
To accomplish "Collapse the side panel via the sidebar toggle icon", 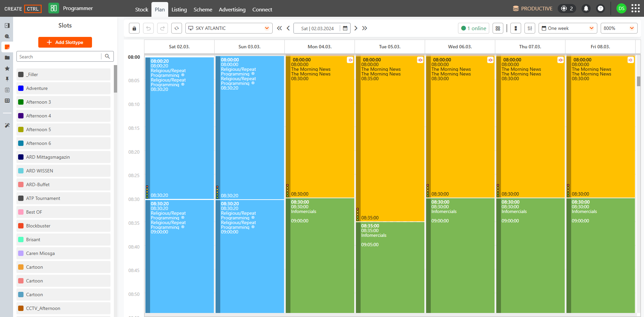I will (x=7, y=25).
